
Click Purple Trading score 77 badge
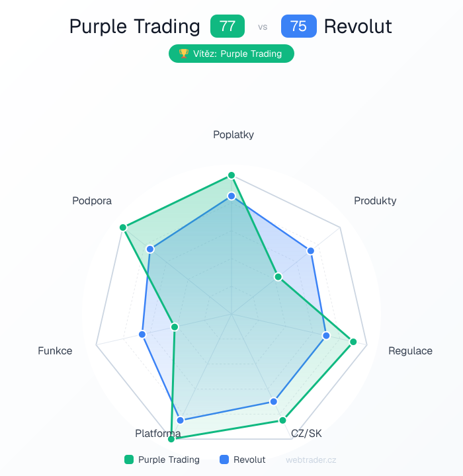pos(227,26)
